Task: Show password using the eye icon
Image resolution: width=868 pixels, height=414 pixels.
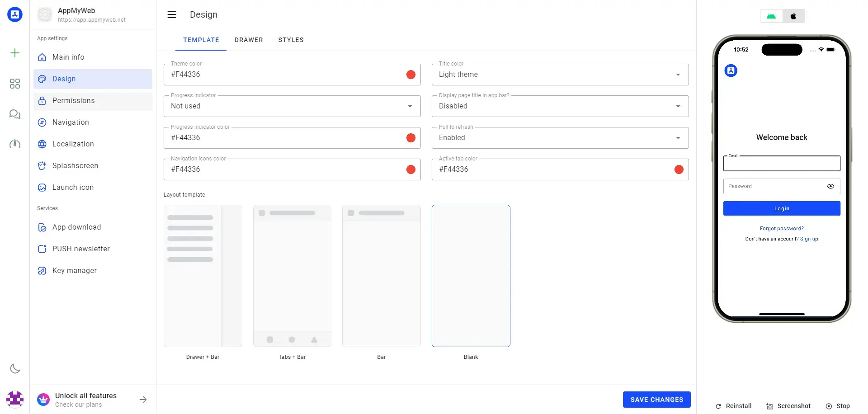Action: click(x=830, y=186)
